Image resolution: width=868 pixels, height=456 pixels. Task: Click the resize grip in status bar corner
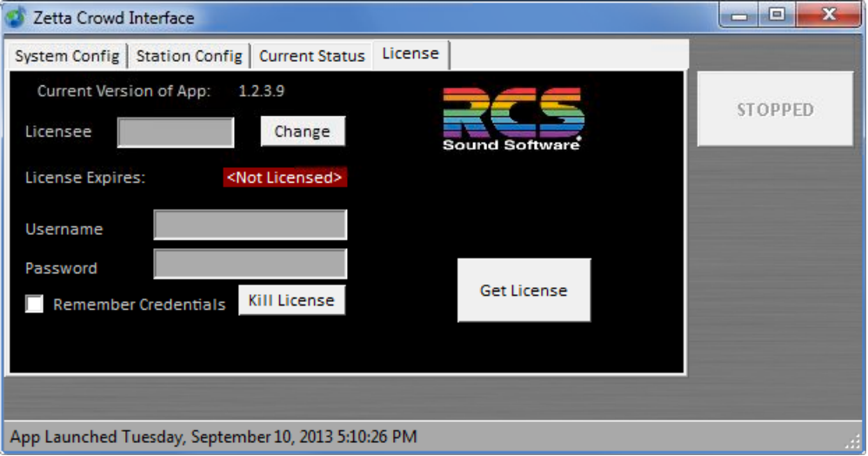[853, 441]
